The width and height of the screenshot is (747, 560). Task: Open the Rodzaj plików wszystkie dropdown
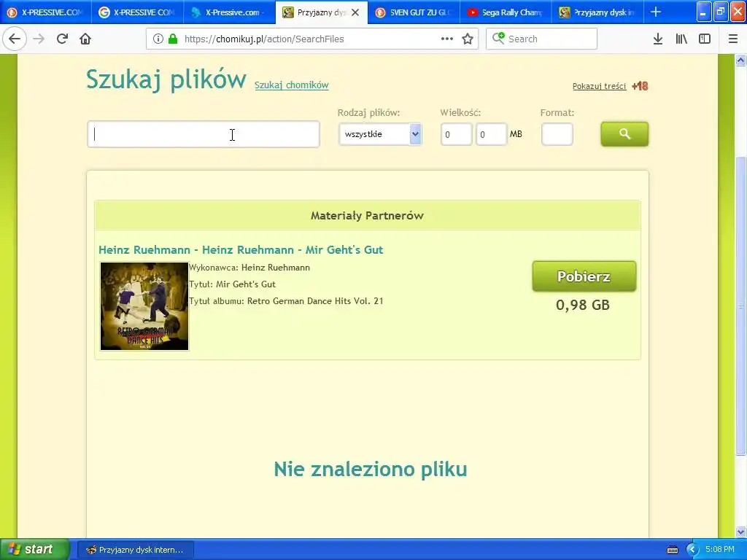(380, 134)
